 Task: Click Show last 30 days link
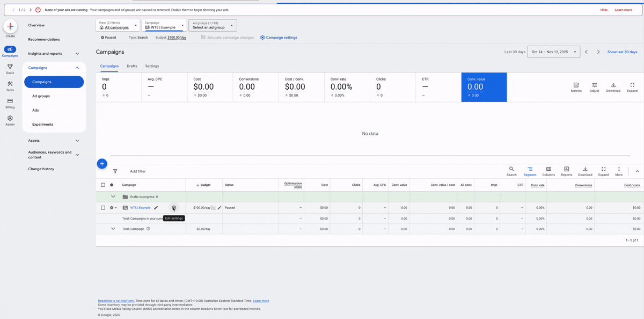[x=622, y=52]
